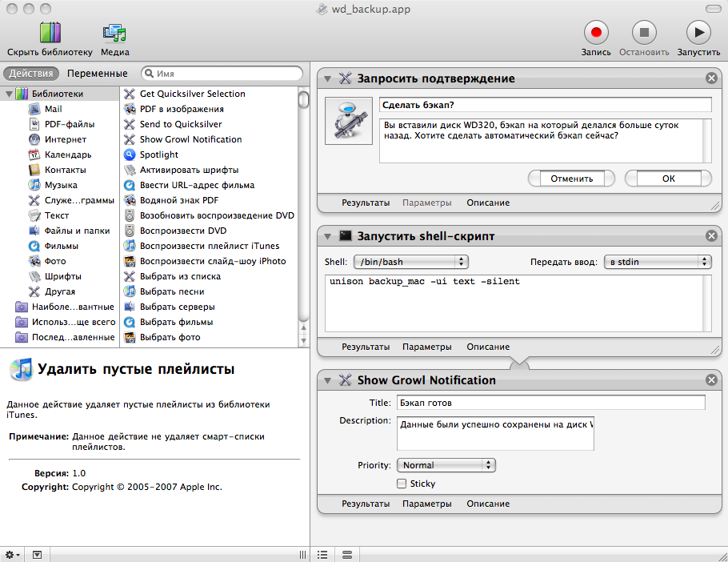The image size is (728, 562).
Task: Click the Growl Title text field
Action: pos(550,403)
